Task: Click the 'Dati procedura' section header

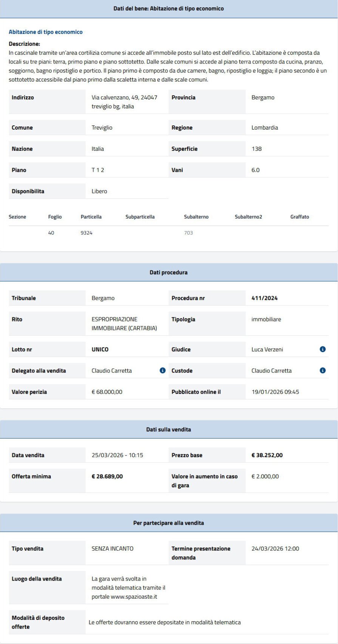Action: (168, 272)
